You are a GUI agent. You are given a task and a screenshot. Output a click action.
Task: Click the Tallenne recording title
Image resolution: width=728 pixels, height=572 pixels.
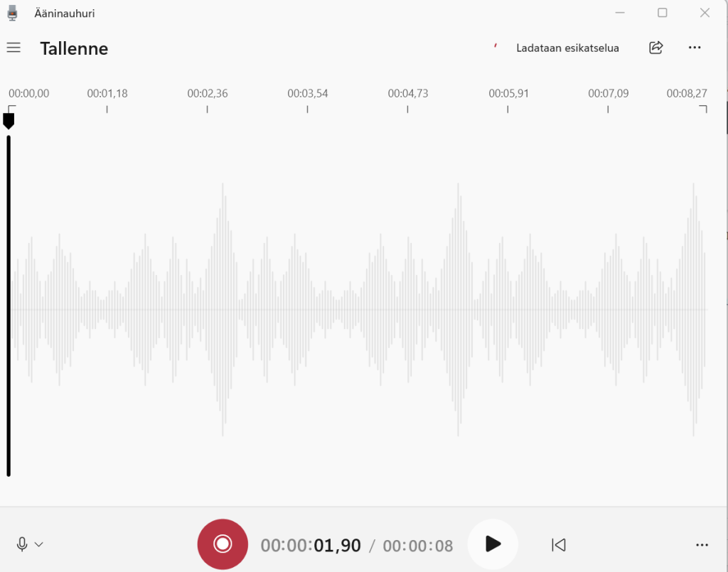[x=74, y=48]
